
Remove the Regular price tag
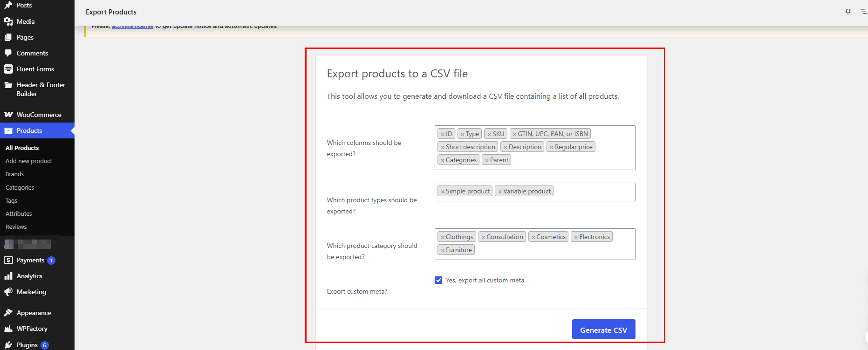click(x=552, y=147)
